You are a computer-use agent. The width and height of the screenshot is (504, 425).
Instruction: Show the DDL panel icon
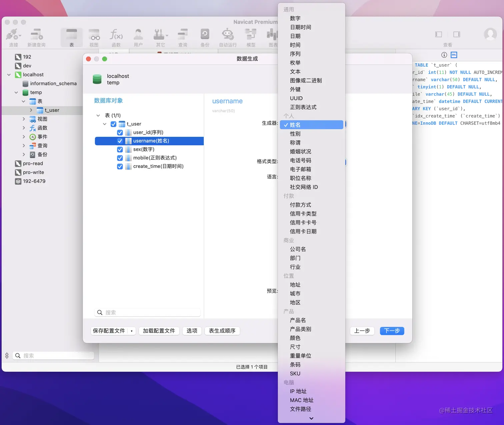[454, 55]
